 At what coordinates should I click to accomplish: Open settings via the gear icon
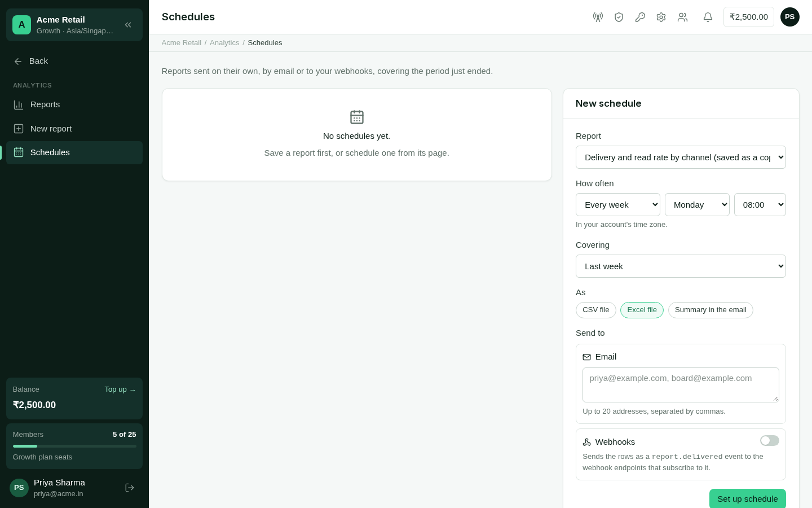pos(661,17)
